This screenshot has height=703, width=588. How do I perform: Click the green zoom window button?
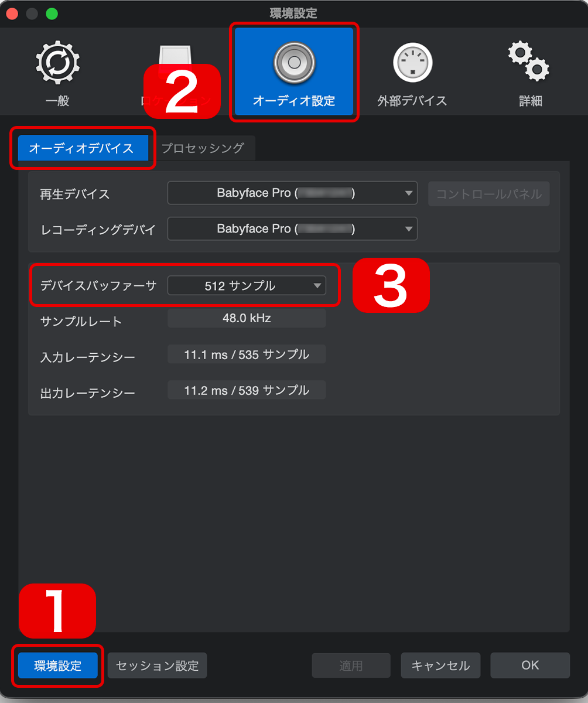click(52, 13)
